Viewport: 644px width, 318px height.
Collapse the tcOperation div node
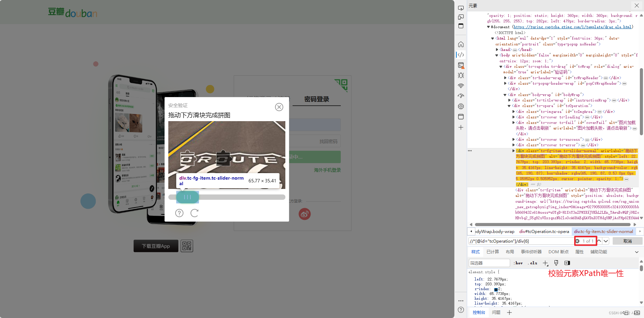pos(509,106)
